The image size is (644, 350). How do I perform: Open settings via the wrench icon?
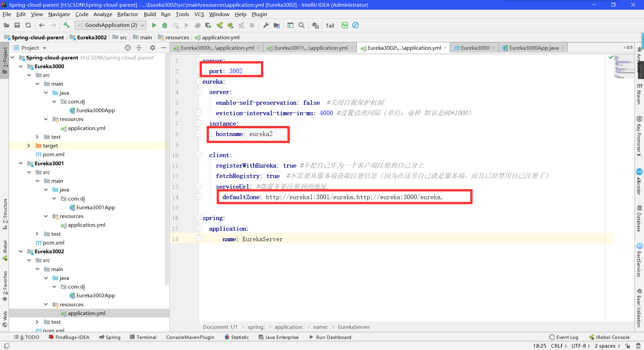pyautogui.click(x=266, y=25)
